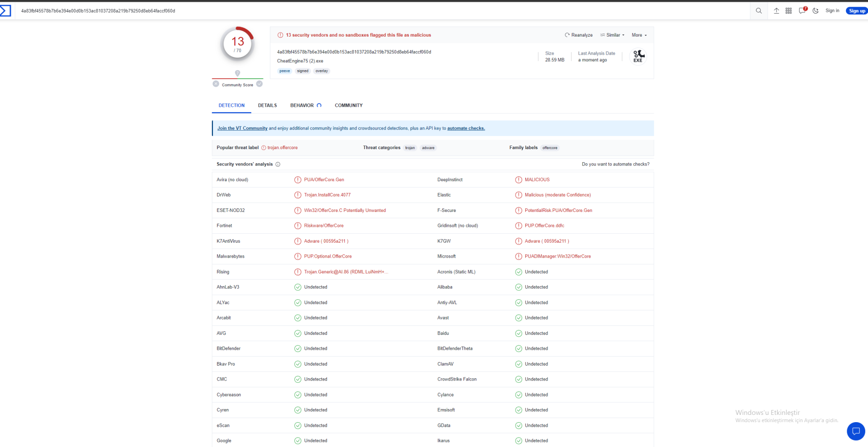Screen dimensions: 868x447
Task: Click the info icon beside Security vendors' analysis
Action: click(x=278, y=165)
